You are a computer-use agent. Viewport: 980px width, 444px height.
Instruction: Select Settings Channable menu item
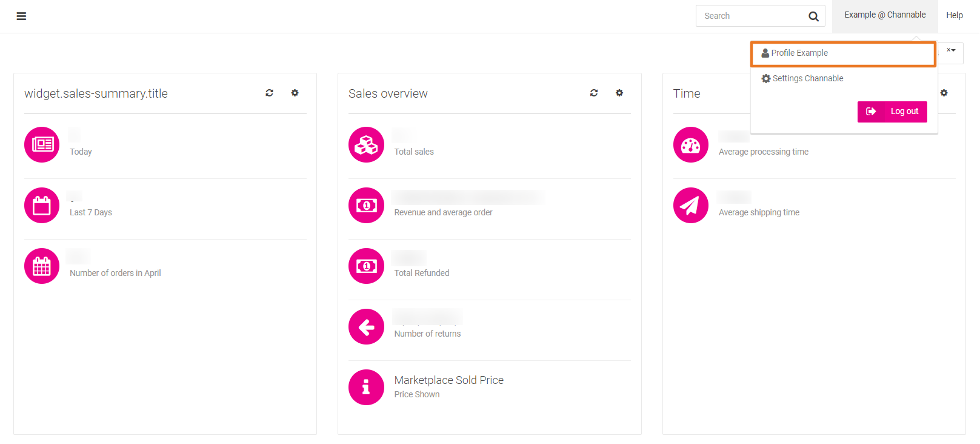807,79
